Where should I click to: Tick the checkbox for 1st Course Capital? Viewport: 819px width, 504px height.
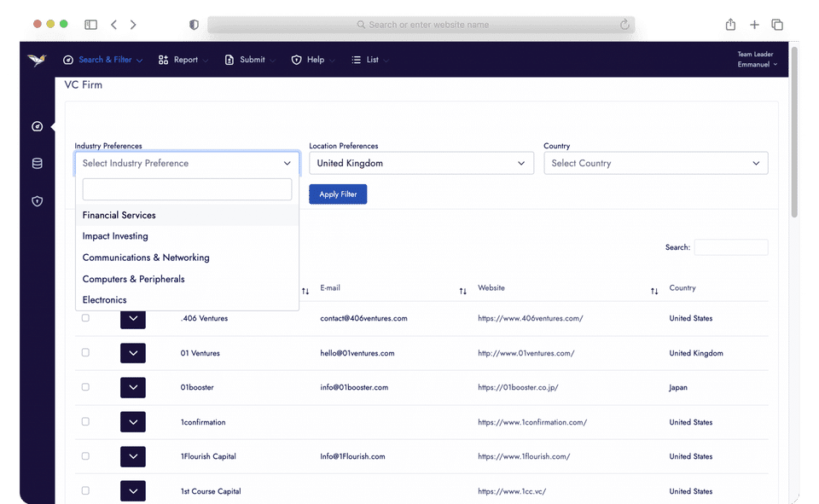pyautogui.click(x=85, y=490)
